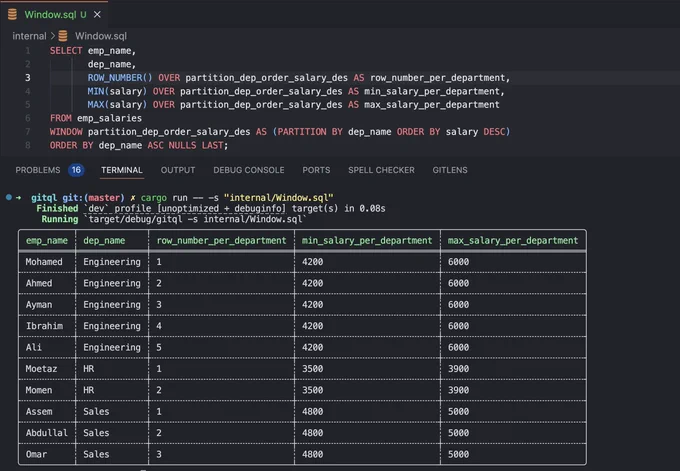Click the 'row_number_per_department' column header
This screenshot has height=471, width=680.
point(221,240)
